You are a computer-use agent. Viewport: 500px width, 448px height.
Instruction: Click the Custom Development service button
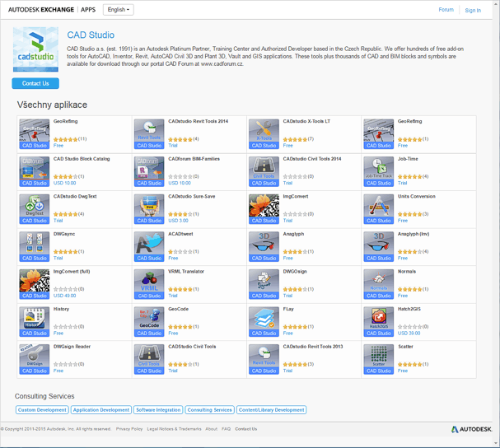42,410
